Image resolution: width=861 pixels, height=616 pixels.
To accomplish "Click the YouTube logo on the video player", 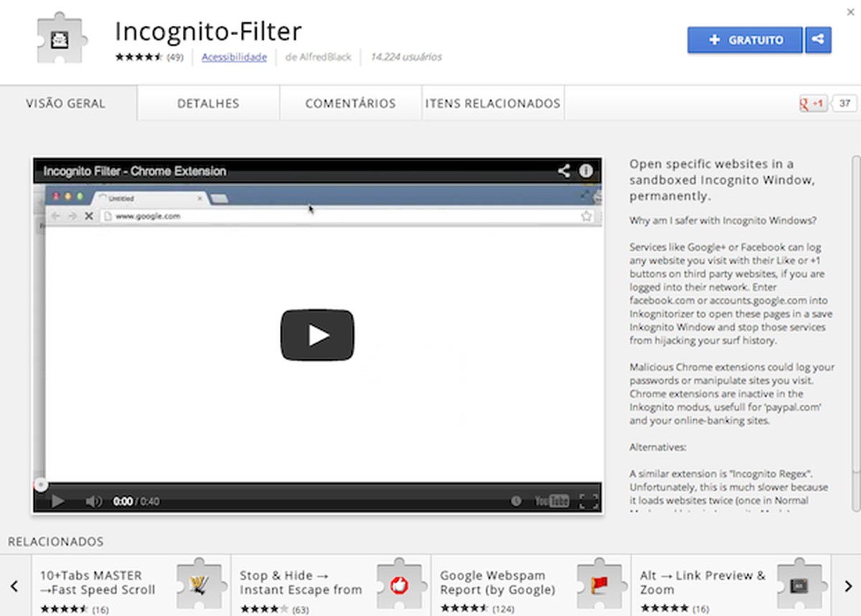I will (x=550, y=501).
